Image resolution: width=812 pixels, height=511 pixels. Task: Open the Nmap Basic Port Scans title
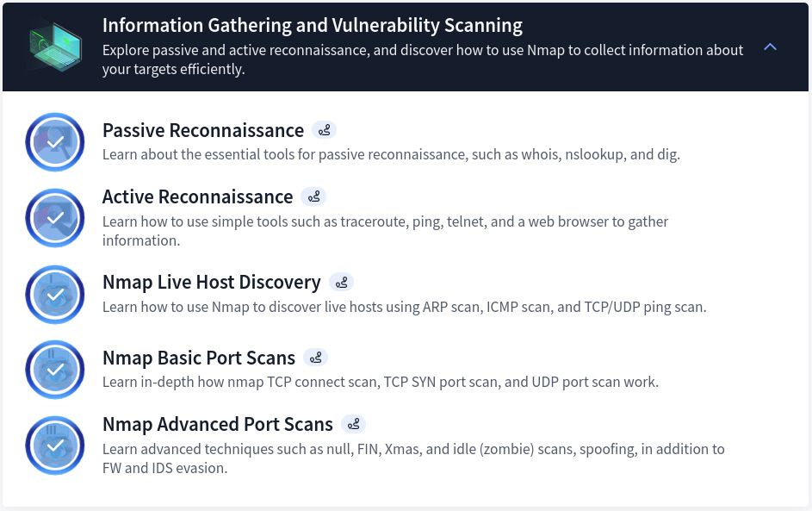[x=199, y=358]
